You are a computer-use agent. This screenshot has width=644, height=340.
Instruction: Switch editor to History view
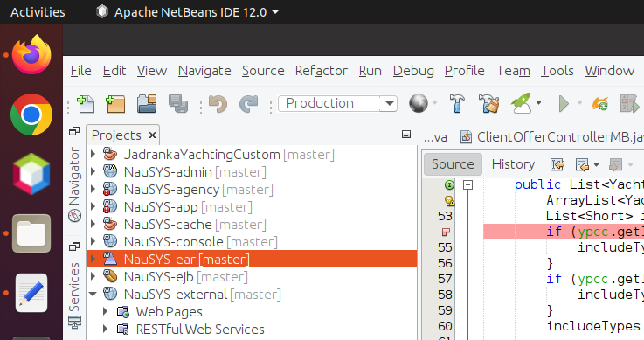click(513, 164)
